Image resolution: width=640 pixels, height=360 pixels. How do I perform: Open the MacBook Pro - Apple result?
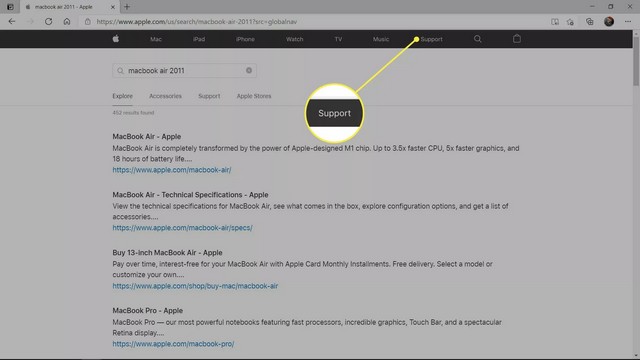click(x=148, y=311)
